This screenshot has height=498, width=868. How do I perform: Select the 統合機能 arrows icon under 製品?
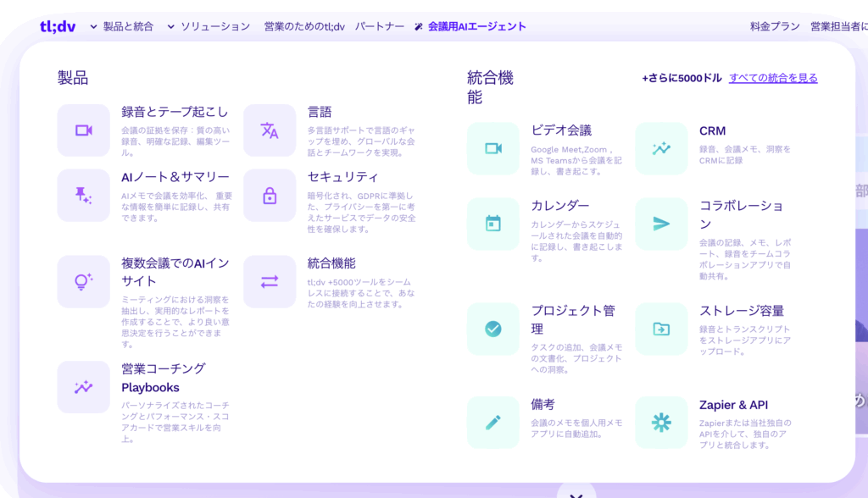[x=270, y=282]
